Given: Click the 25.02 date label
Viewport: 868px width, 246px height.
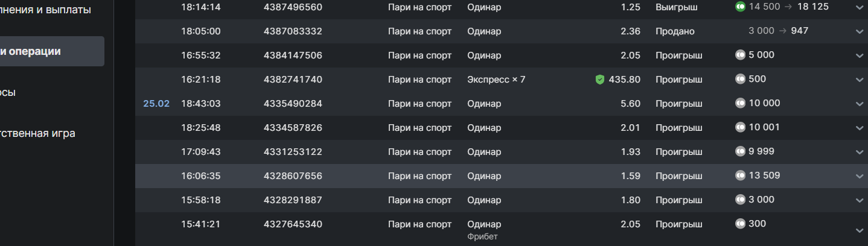Looking at the screenshot, I should (x=156, y=104).
